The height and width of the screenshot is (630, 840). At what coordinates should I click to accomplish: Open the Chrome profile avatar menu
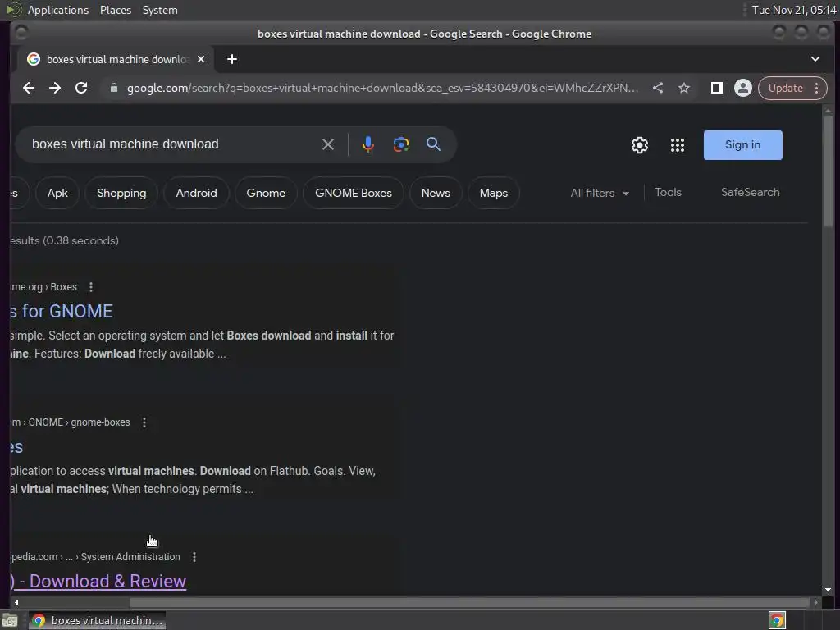pos(743,88)
